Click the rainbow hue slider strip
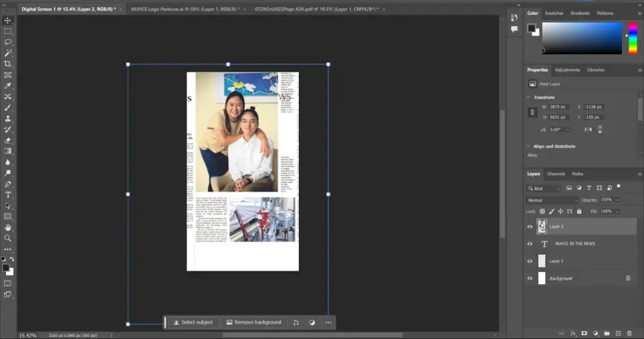Viewport: 644px width, 339px height. point(633,38)
